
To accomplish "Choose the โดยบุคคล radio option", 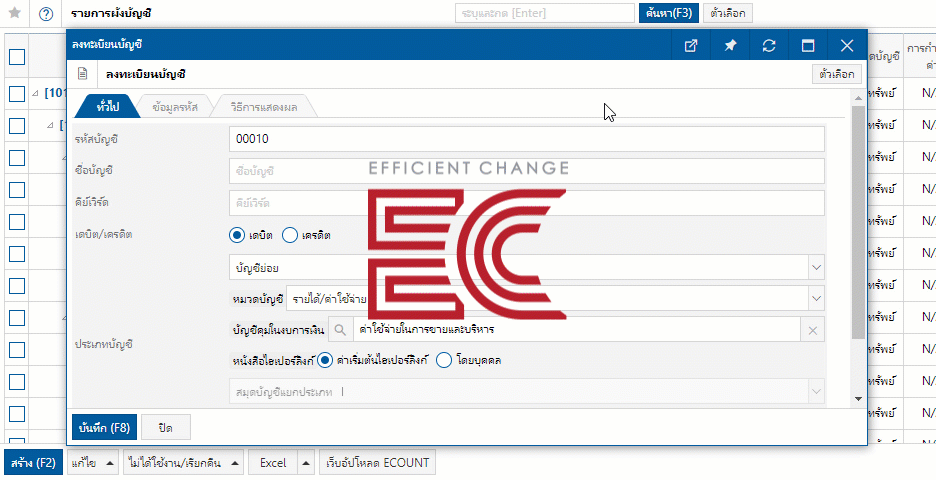I will 444,359.
